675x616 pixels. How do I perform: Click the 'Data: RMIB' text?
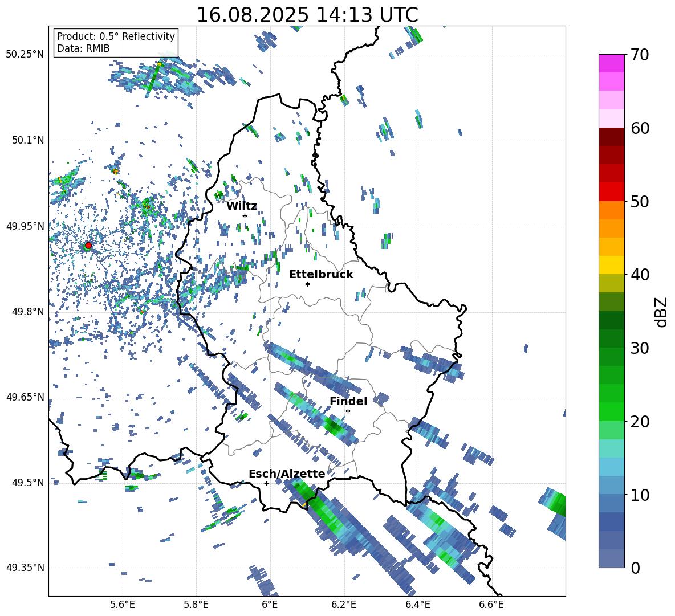(x=83, y=48)
